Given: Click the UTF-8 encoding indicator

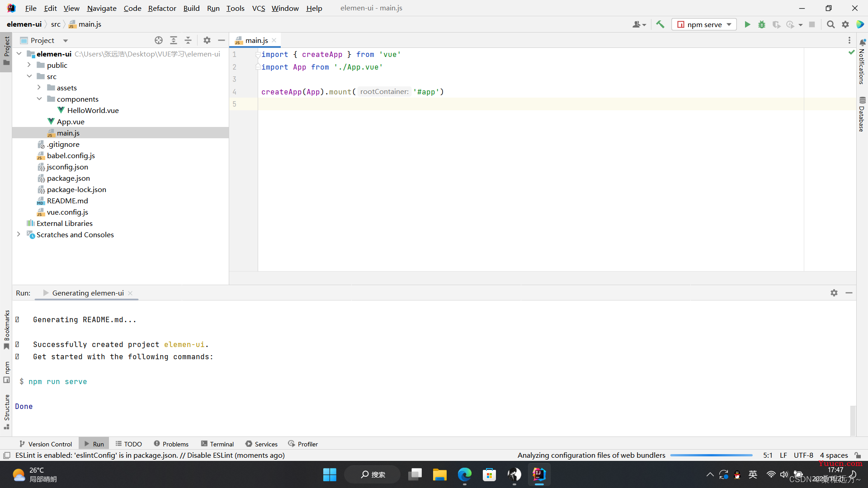Looking at the screenshot, I should (803, 455).
